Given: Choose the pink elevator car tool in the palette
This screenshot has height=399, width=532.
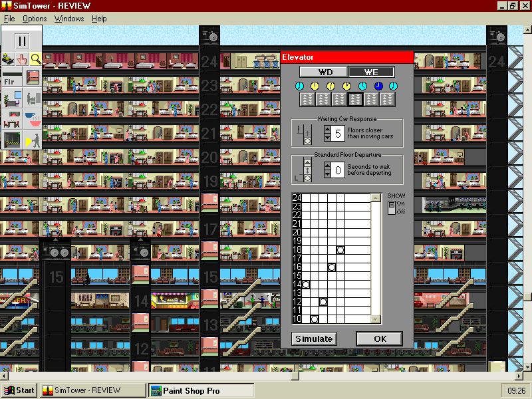Looking at the screenshot, I should (x=33, y=78).
